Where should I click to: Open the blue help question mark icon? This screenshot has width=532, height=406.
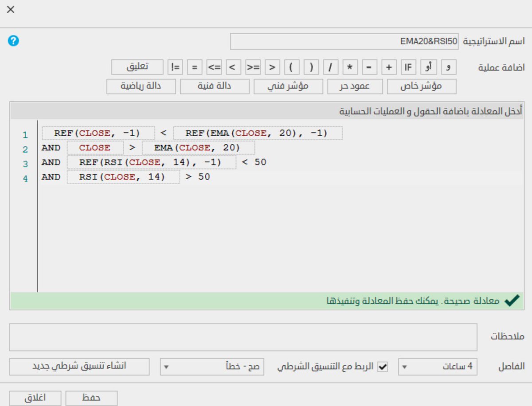point(13,41)
